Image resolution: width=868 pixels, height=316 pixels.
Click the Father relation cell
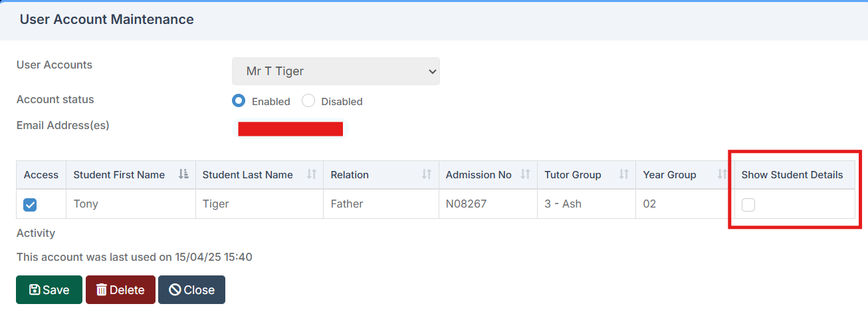coord(347,204)
